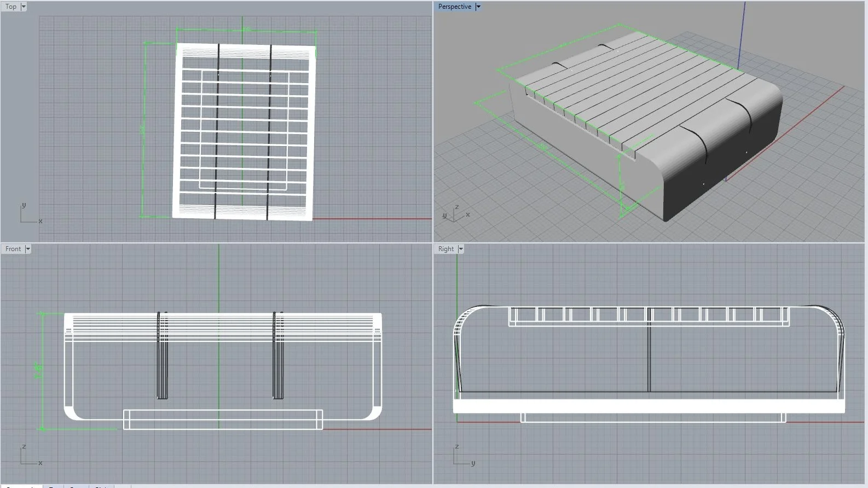868x488 pixels.
Task: Open the Front viewport dropdown arrow
Action: 28,249
